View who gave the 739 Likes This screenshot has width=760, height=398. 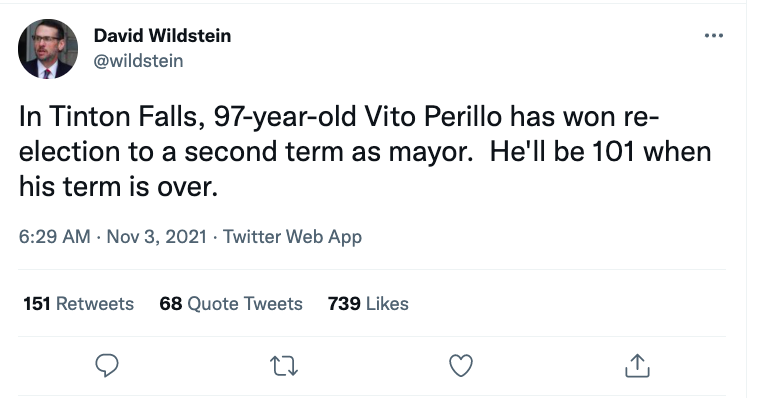(368, 303)
